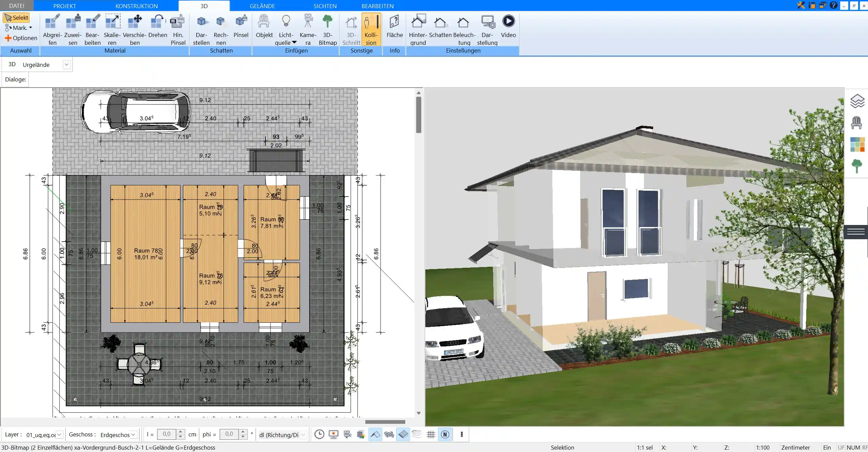Viewport: 868px width, 452px height.
Task: Switch to the KONSTRUKTION tab
Action: tap(136, 6)
